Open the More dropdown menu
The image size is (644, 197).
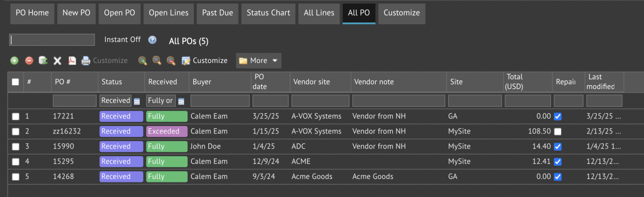(x=259, y=60)
